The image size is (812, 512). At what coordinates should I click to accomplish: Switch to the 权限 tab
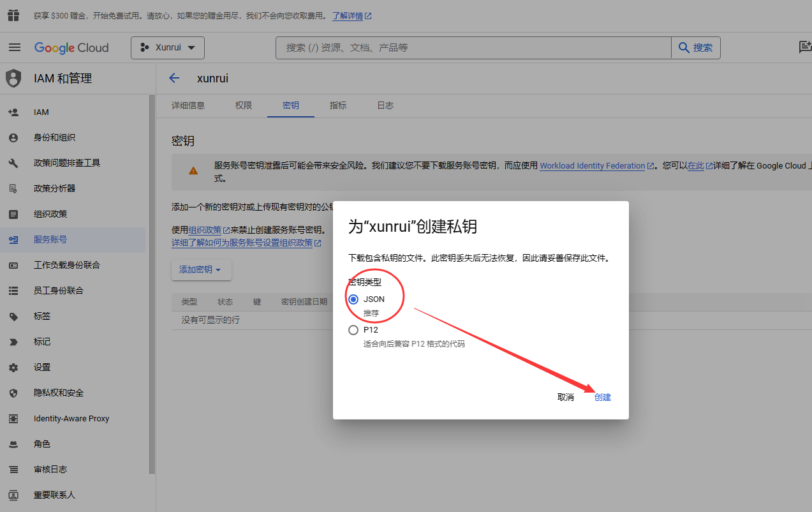(244, 105)
